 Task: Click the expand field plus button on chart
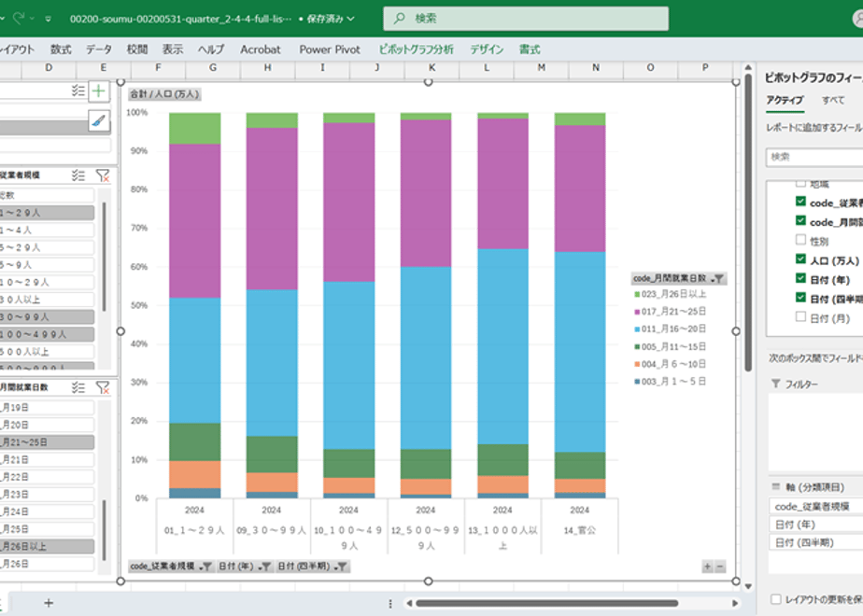coord(707,566)
